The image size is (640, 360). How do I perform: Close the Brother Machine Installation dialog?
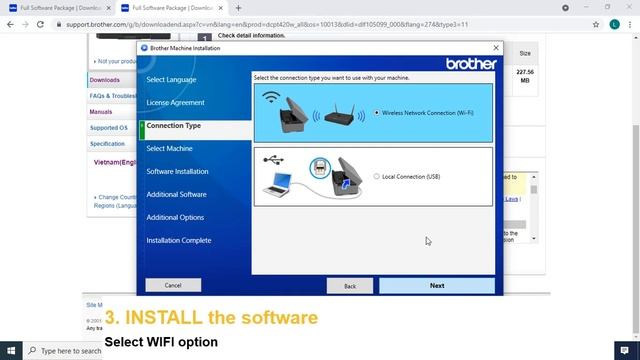click(496, 48)
